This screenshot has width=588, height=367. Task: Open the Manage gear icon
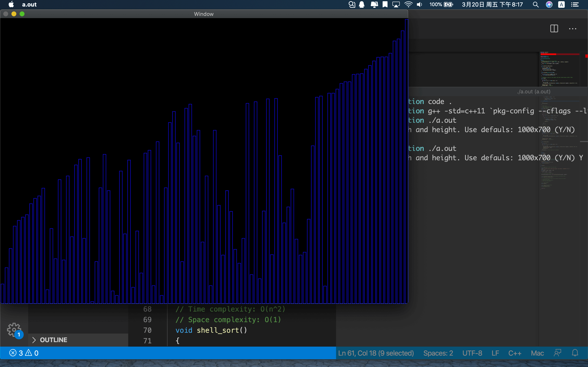click(x=14, y=329)
